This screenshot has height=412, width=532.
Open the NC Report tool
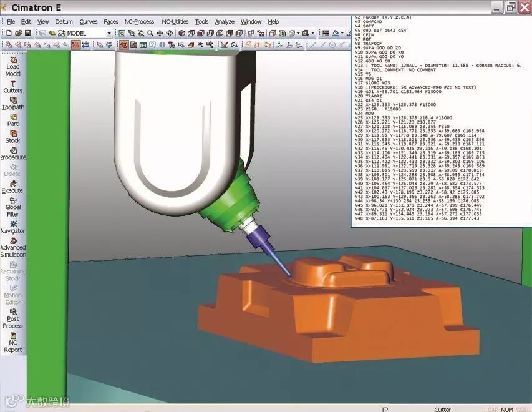click(x=13, y=342)
